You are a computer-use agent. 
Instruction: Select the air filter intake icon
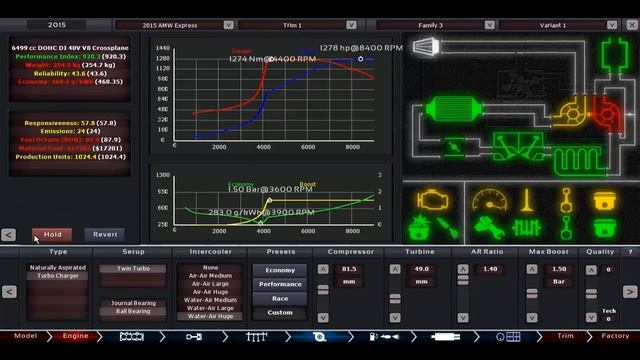[x=426, y=47]
